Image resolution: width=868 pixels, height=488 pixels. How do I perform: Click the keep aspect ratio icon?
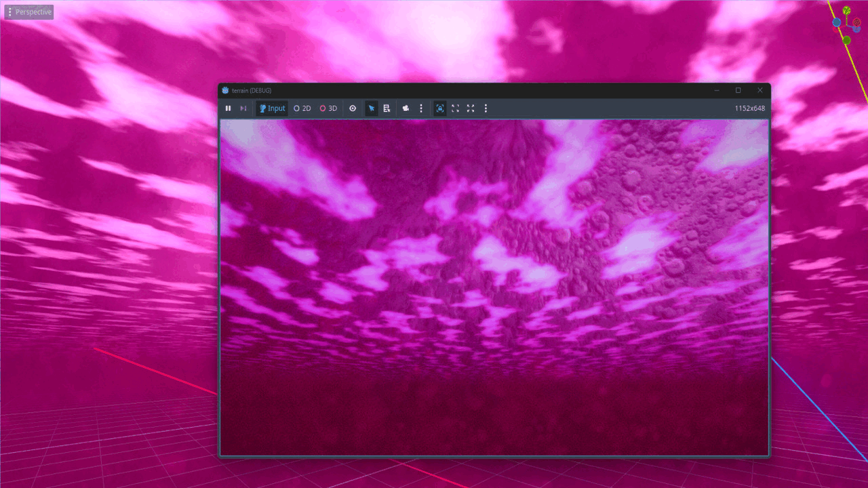[455, 108]
